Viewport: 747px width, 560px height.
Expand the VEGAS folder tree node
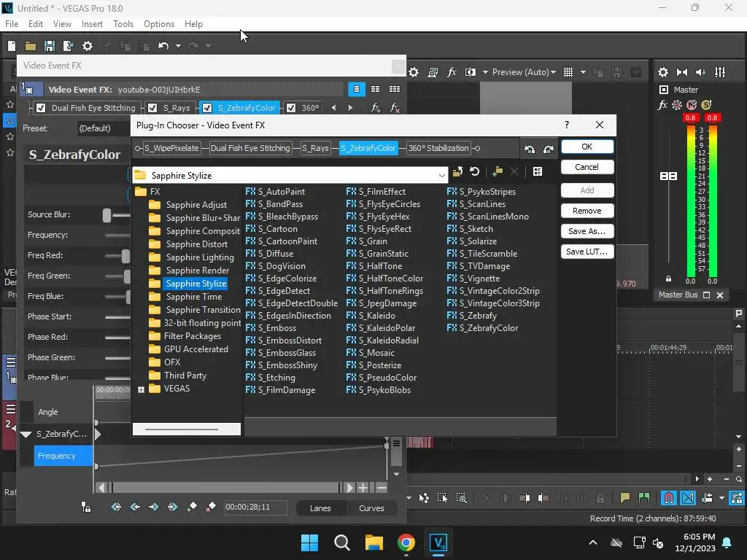click(x=141, y=389)
